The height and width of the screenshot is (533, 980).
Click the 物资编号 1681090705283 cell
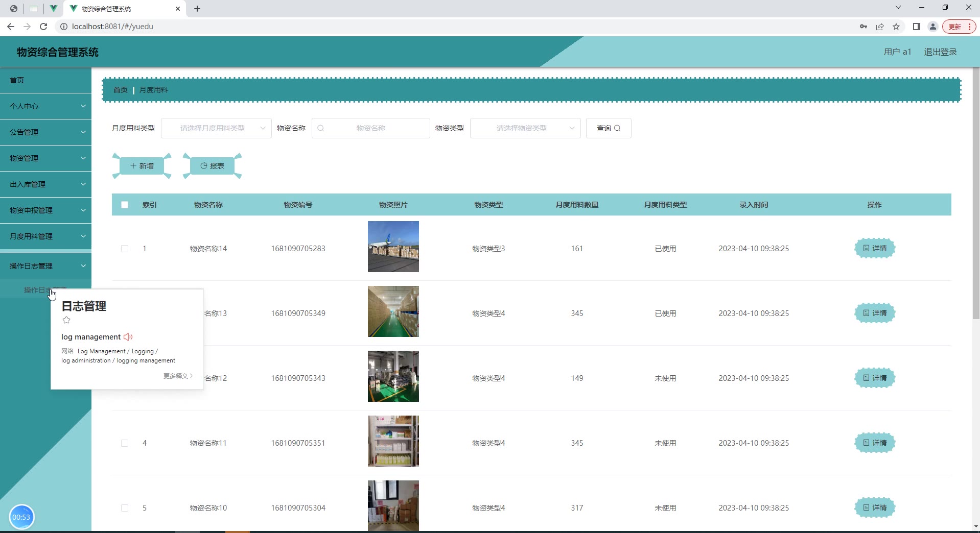[298, 249]
